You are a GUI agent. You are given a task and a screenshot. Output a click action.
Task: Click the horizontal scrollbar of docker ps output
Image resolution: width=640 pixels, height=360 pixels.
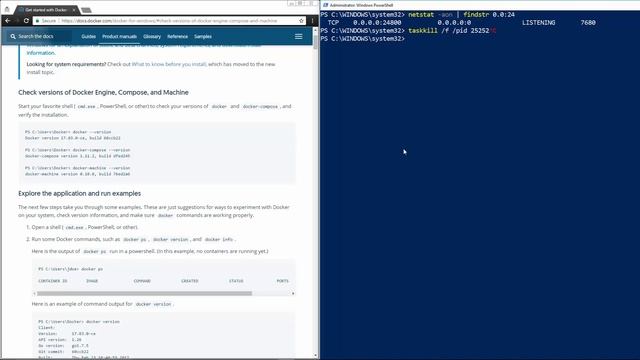click(x=144, y=293)
